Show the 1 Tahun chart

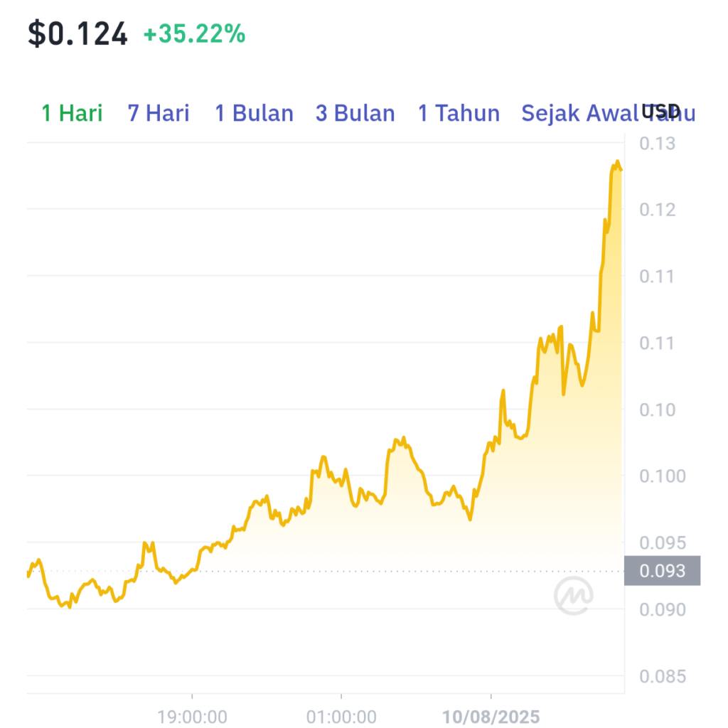point(459,113)
